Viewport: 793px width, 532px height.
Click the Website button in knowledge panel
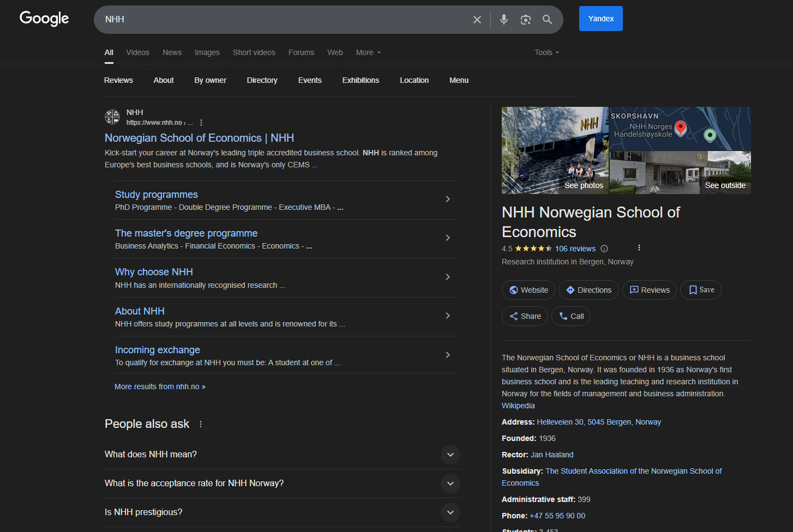coord(528,290)
